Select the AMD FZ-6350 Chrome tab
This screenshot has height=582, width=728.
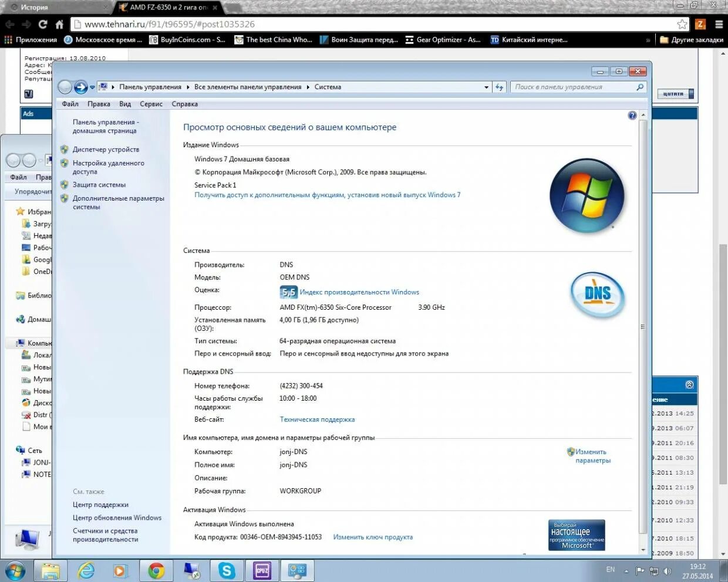168,8
